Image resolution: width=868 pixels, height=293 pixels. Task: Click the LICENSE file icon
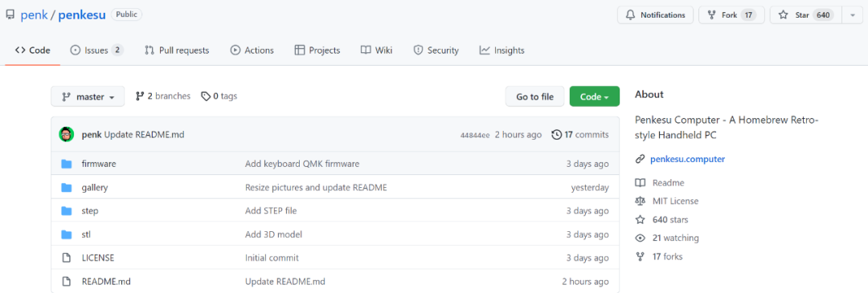click(67, 258)
